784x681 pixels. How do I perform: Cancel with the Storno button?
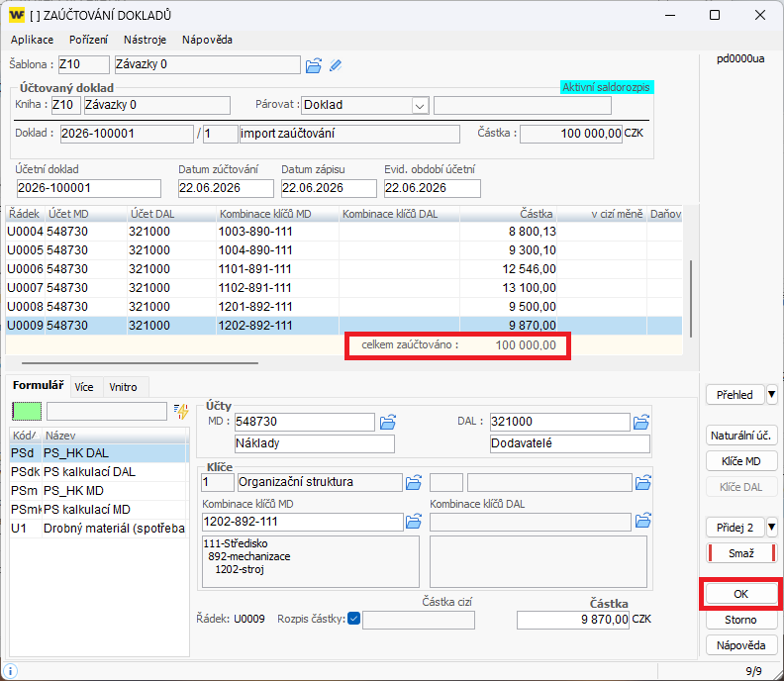click(741, 620)
